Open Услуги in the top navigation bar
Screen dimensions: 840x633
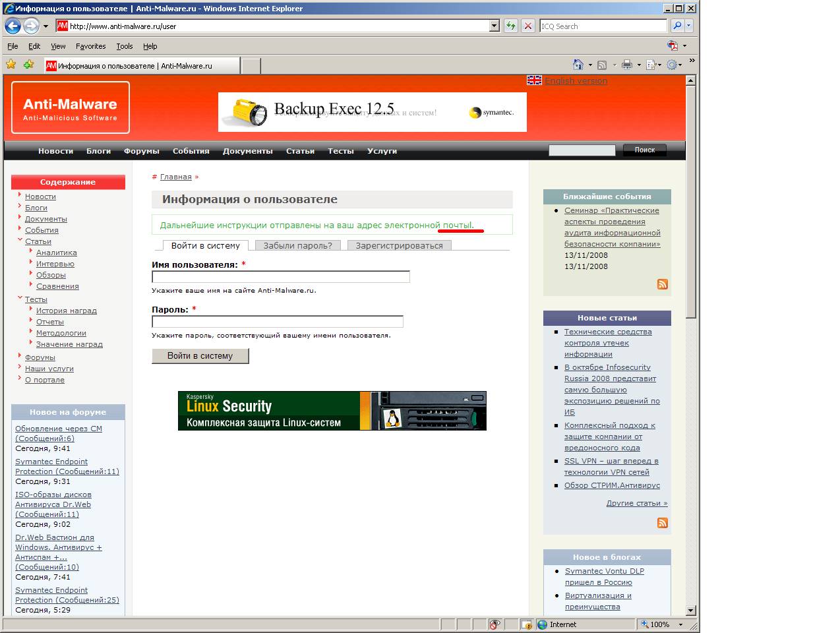[x=382, y=151]
